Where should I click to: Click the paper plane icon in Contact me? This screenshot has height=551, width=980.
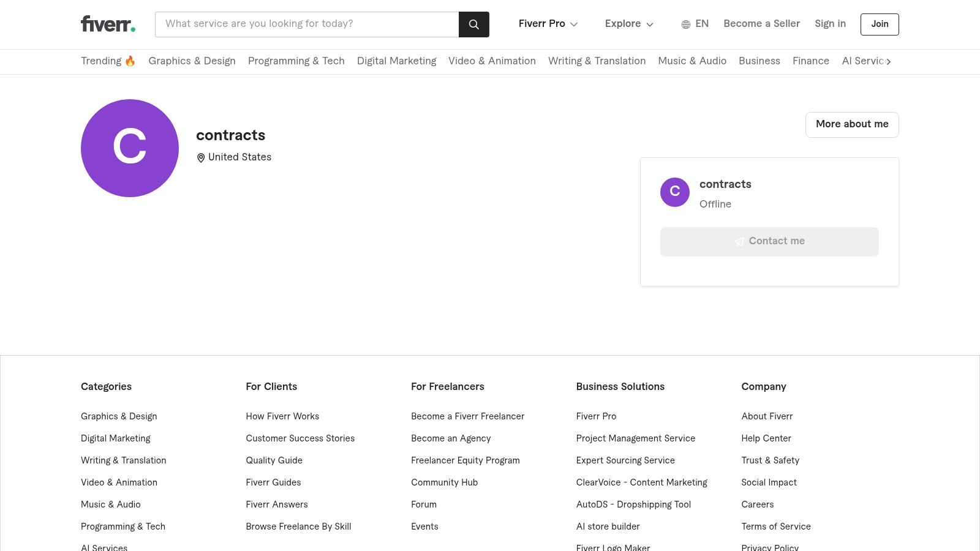[739, 241]
